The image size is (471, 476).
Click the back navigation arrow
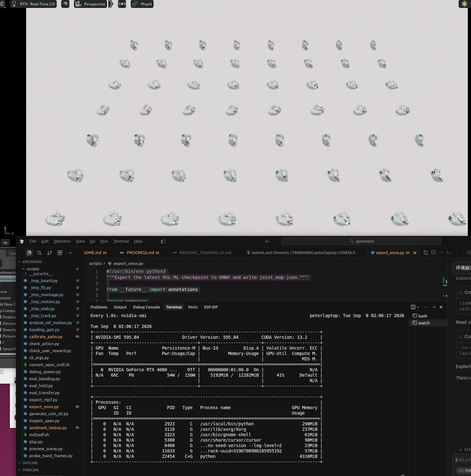click(267, 241)
